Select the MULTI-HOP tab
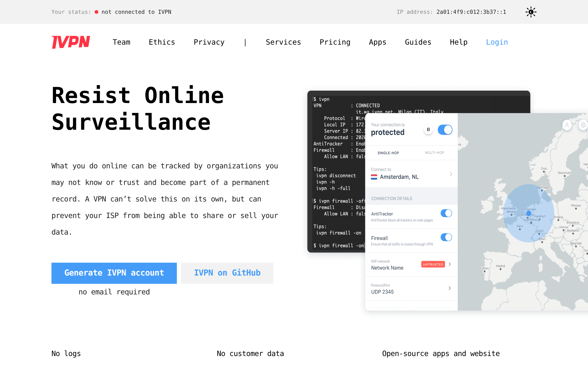Image resolution: width=588 pixels, height=368 pixels. point(434,152)
